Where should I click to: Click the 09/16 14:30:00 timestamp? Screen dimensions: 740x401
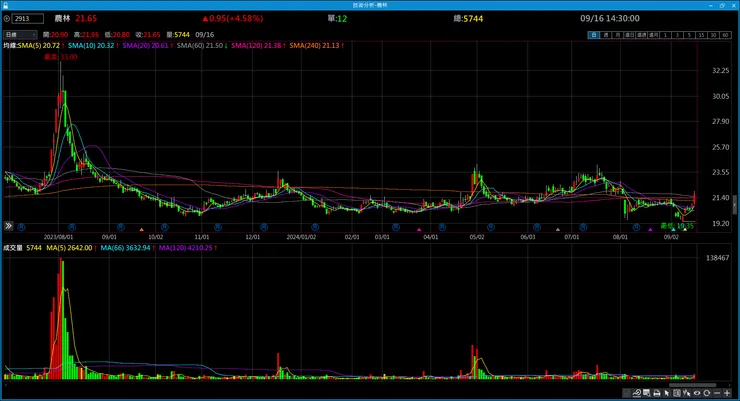click(610, 18)
